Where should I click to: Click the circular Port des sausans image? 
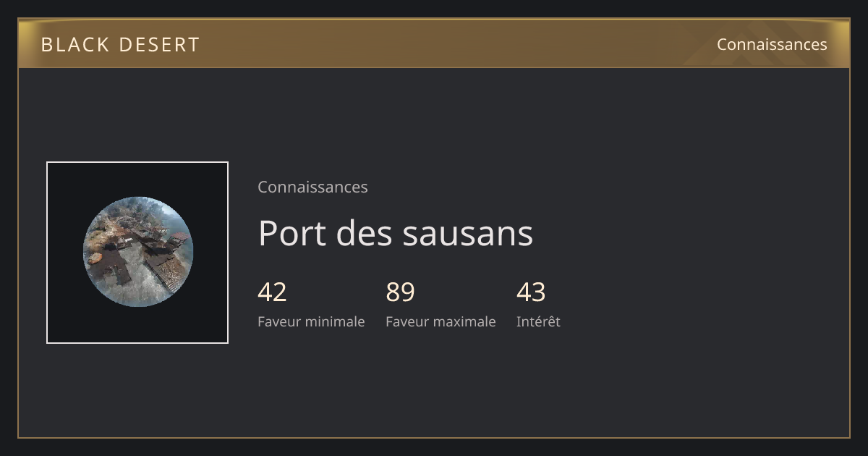click(x=137, y=252)
